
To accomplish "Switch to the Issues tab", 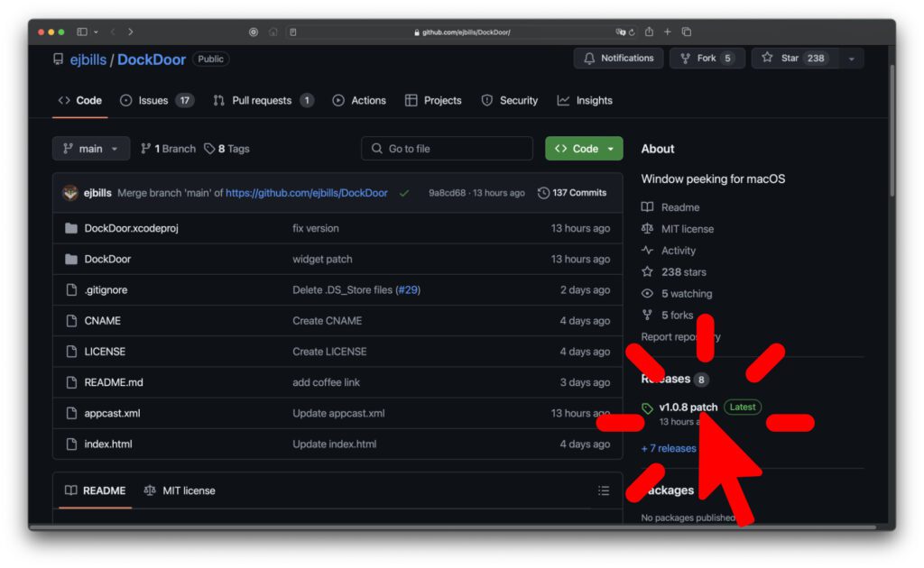I will [156, 101].
